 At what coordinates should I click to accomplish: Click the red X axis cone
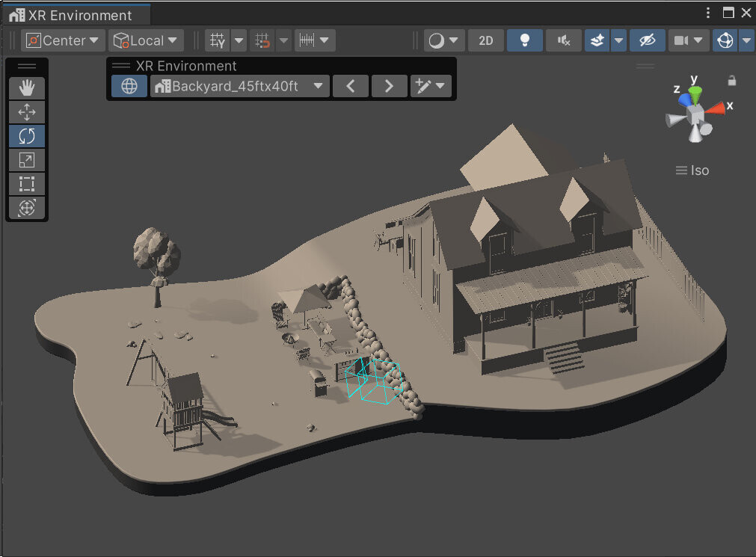click(716, 108)
